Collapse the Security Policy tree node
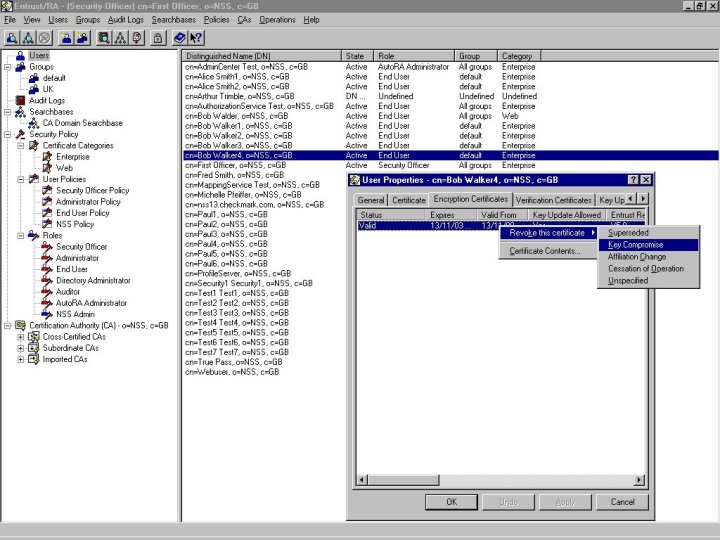The height and width of the screenshot is (540, 720). click(x=7, y=135)
